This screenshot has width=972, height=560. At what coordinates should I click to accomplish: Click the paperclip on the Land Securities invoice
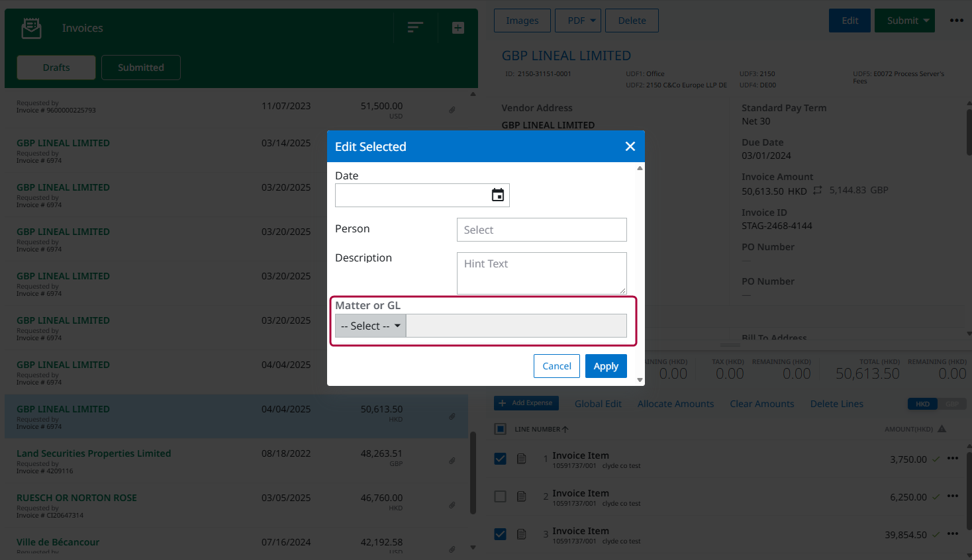click(452, 460)
